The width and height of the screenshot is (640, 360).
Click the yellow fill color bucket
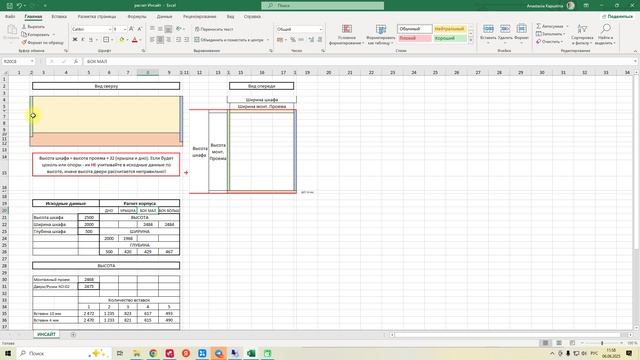(x=121, y=40)
